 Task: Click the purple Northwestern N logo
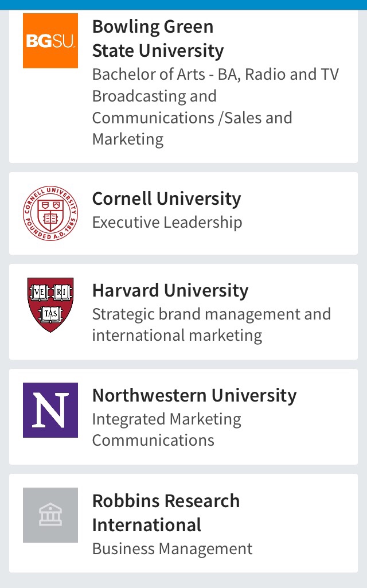[50, 410]
